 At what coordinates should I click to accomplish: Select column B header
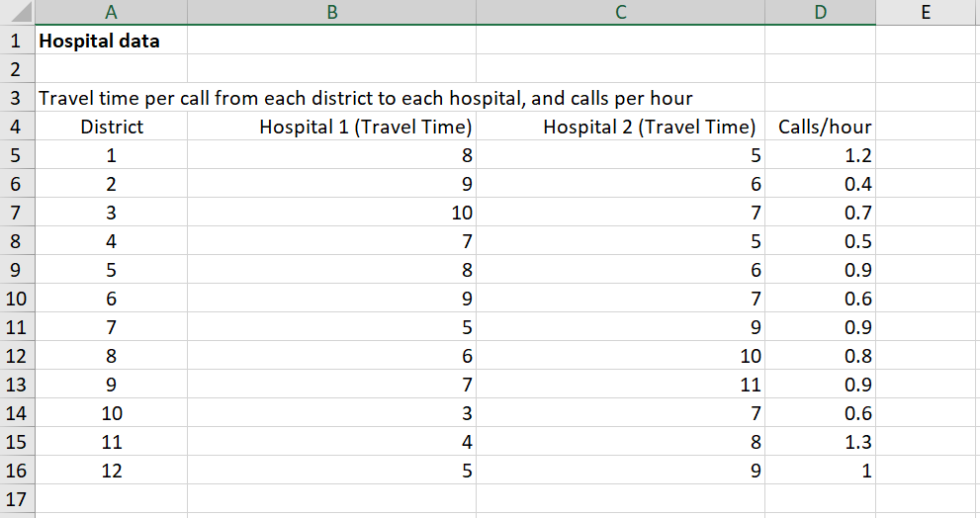332,12
